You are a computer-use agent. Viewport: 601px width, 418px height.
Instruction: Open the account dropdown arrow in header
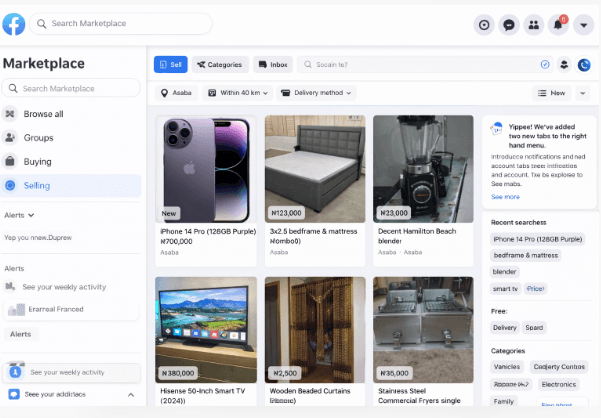[x=583, y=25]
